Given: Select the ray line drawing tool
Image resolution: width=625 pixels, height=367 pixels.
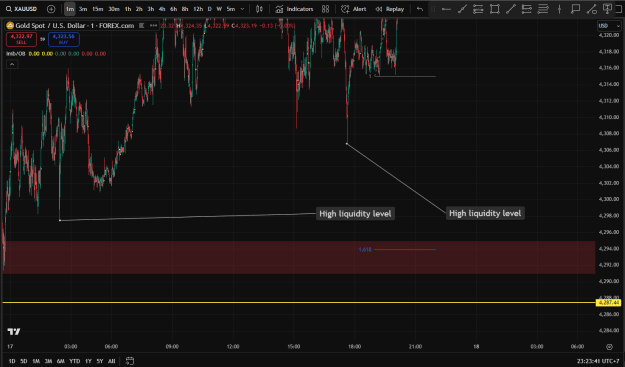Looking at the screenshot, I should click(x=511, y=9).
